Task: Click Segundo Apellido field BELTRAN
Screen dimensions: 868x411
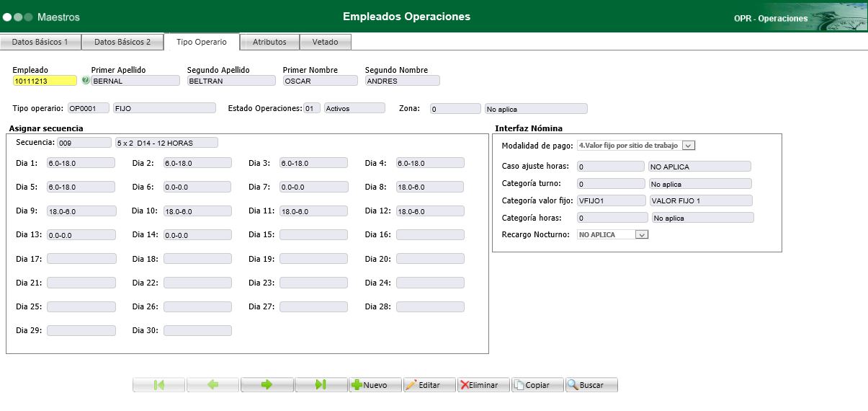Action: pos(230,81)
